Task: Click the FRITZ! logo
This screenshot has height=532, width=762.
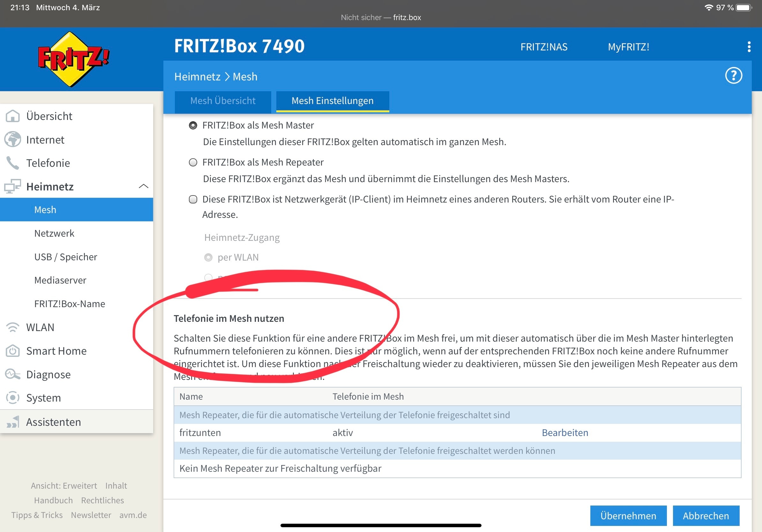Action: point(73,59)
